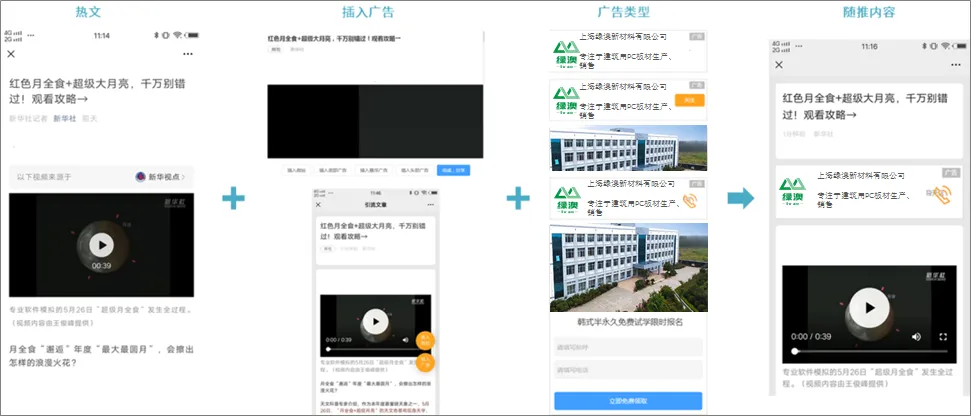
Task: Select the first insert option below editor preview
Action: pyautogui.click(x=294, y=171)
